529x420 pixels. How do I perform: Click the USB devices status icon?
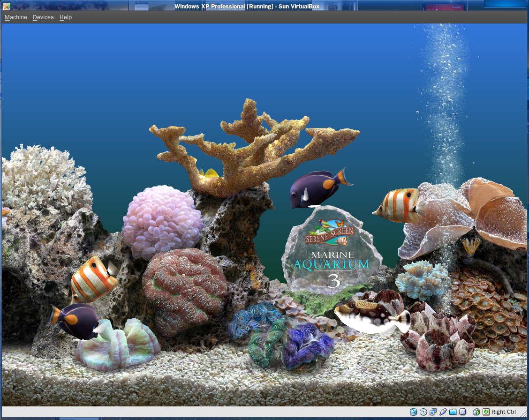click(x=443, y=412)
